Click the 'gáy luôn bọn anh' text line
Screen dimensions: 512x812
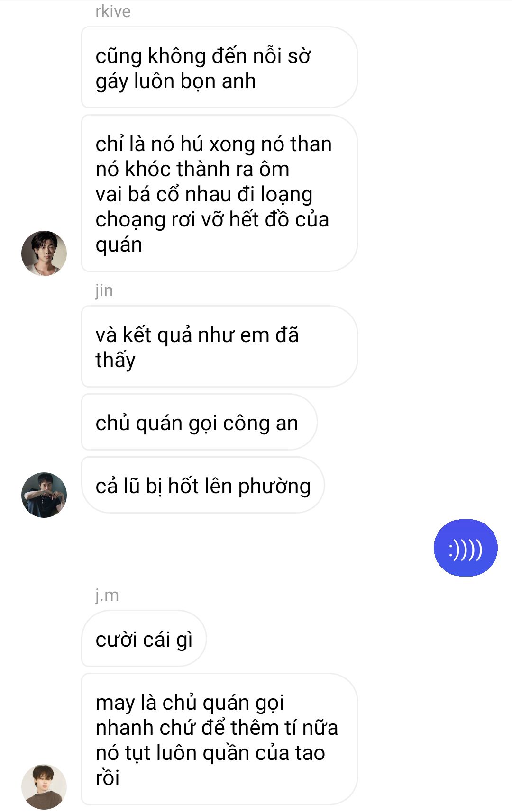(x=175, y=81)
